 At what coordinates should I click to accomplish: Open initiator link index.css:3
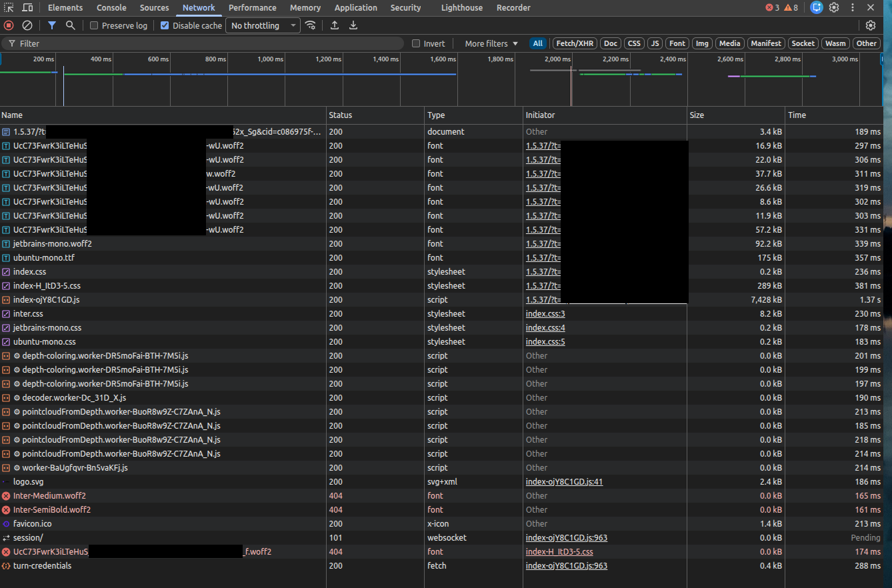[545, 314]
